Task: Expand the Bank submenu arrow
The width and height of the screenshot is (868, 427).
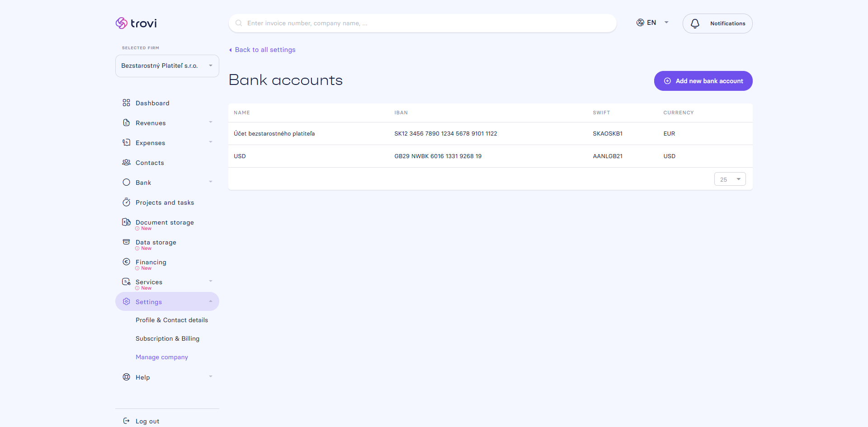Action: (x=211, y=182)
